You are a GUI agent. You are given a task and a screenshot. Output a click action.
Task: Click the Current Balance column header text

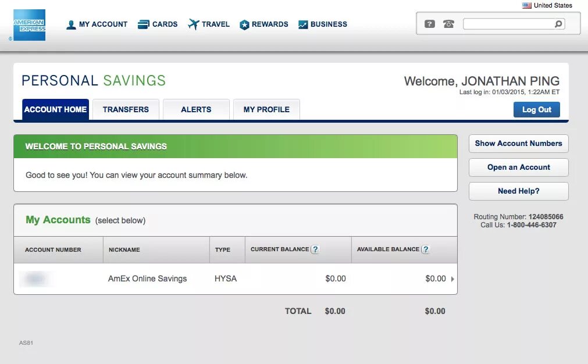pos(280,249)
